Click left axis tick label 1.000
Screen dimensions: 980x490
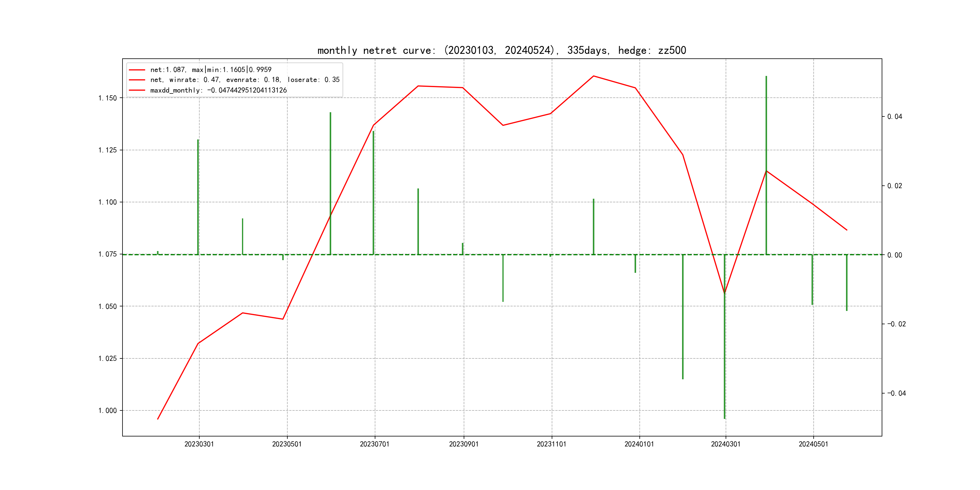[x=108, y=410]
